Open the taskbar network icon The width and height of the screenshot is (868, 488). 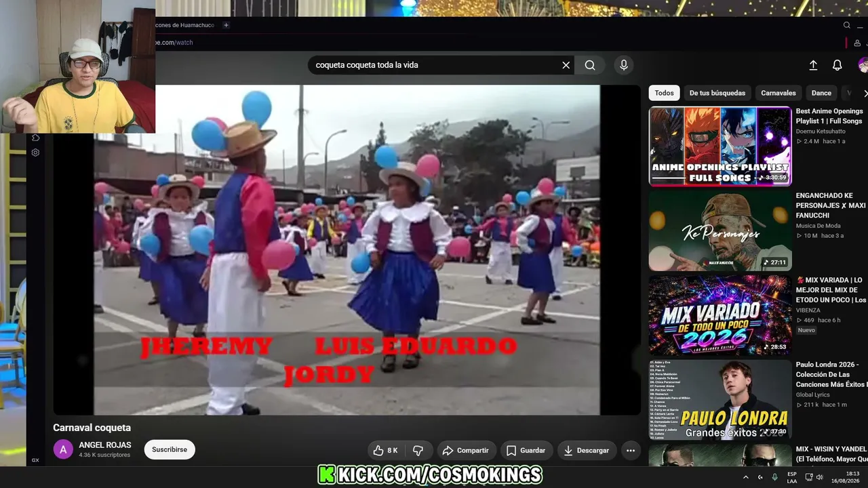[808, 477]
